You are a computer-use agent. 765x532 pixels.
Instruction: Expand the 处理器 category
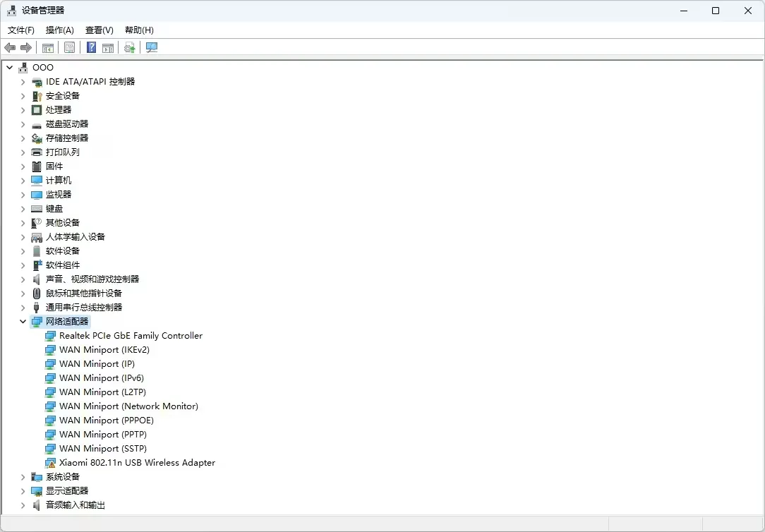(x=23, y=110)
